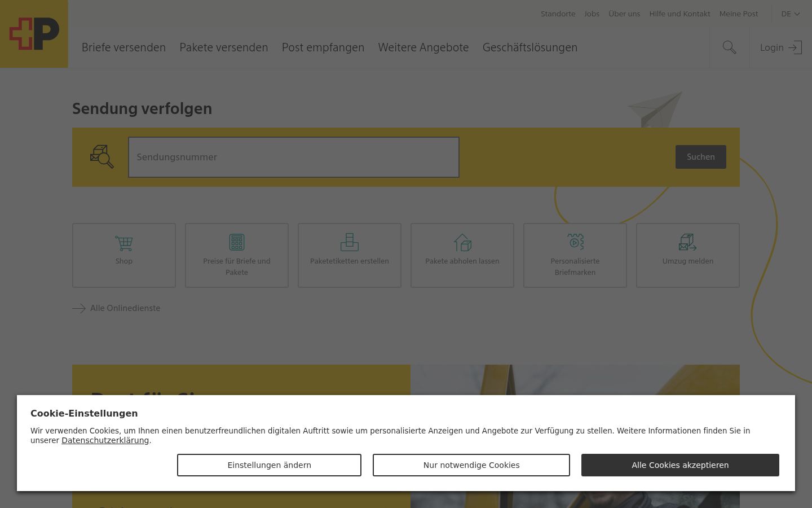Screen dimensions: 812x508
Task: Click the Personalisierte Briefmarken stamp icon
Action: tap(575, 242)
